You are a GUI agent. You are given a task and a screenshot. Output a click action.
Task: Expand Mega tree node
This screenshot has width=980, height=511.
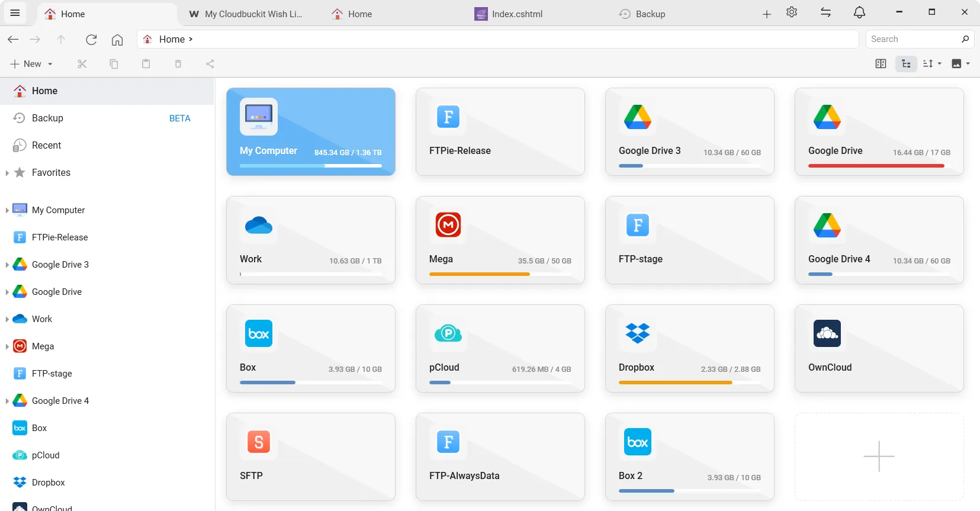(x=7, y=346)
